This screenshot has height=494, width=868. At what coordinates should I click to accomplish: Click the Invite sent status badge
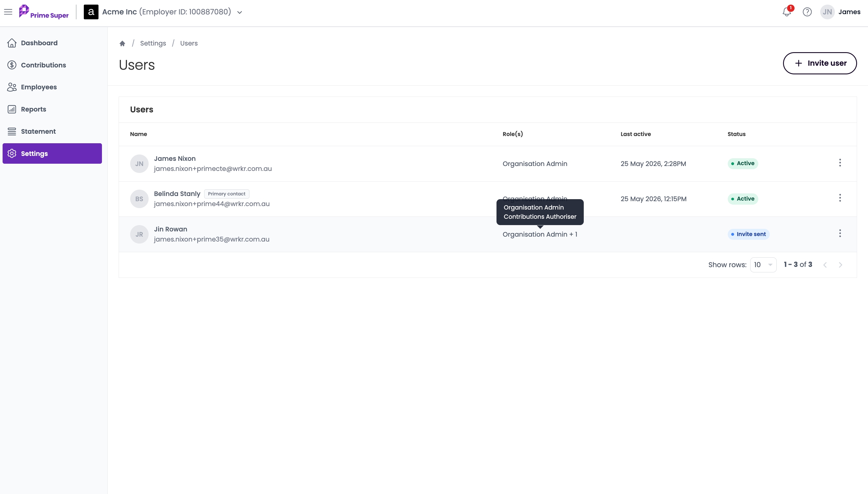[748, 234]
